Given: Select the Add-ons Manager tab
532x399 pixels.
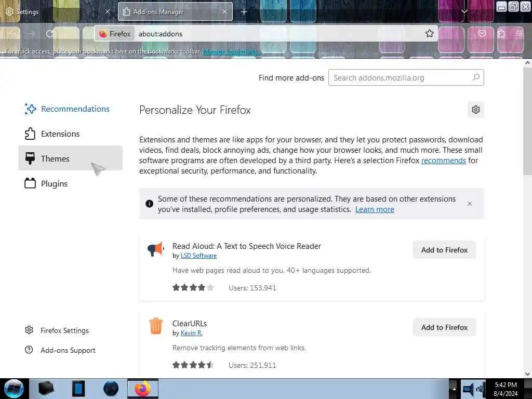Looking at the screenshot, I should coord(175,11).
